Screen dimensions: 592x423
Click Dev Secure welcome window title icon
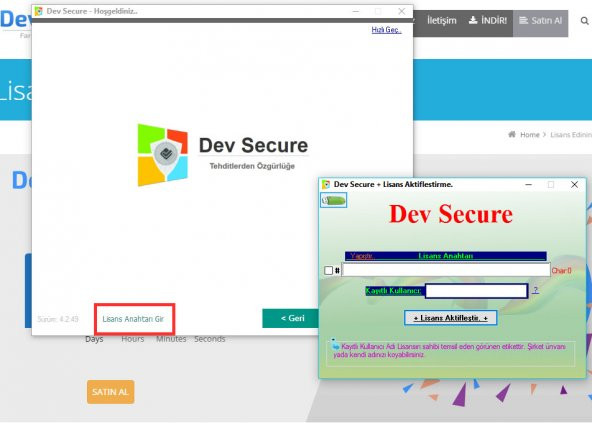[38, 11]
